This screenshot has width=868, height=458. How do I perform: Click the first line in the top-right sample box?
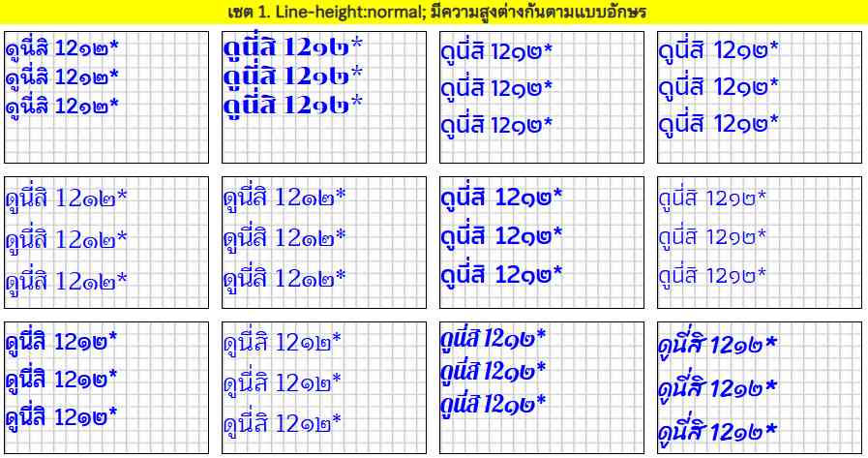tap(718, 50)
